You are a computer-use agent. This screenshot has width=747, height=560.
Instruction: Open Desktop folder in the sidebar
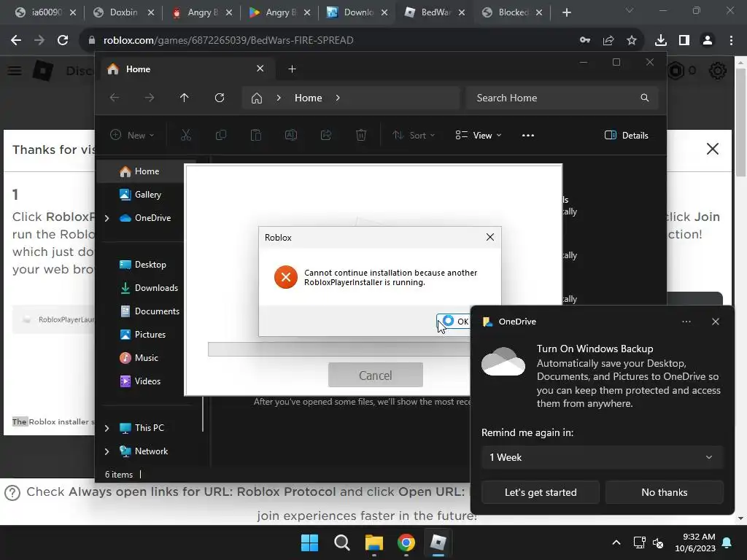[142, 264]
